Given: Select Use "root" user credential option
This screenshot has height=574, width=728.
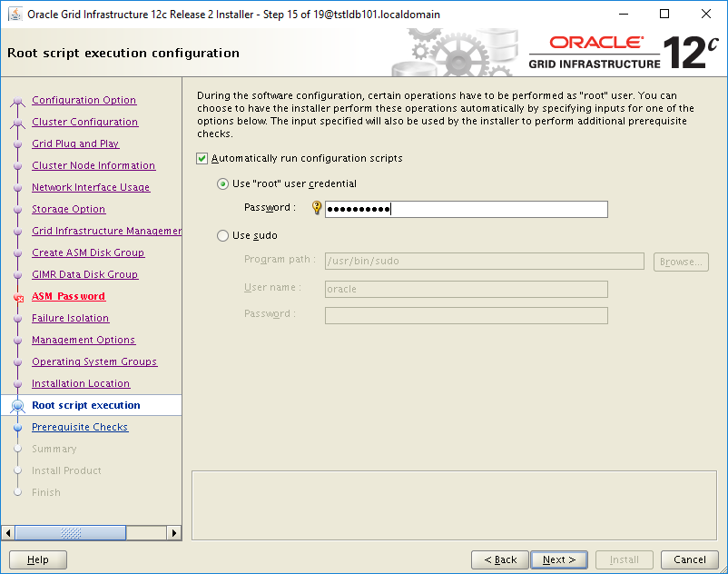Looking at the screenshot, I should [x=223, y=184].
